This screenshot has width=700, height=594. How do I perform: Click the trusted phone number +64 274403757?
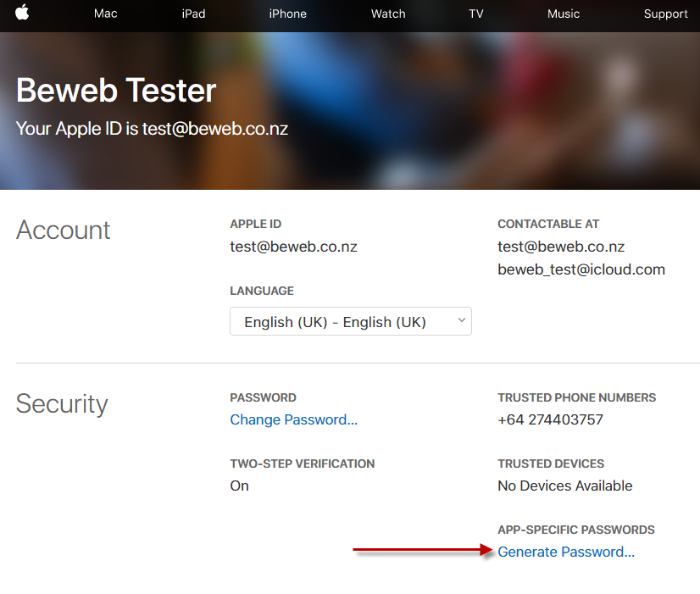[551, 419]
